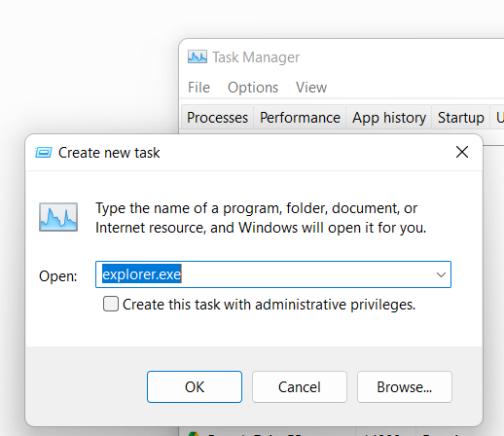
Task: Expand the Open field dropdown arrow
Action: click(441, 274)
